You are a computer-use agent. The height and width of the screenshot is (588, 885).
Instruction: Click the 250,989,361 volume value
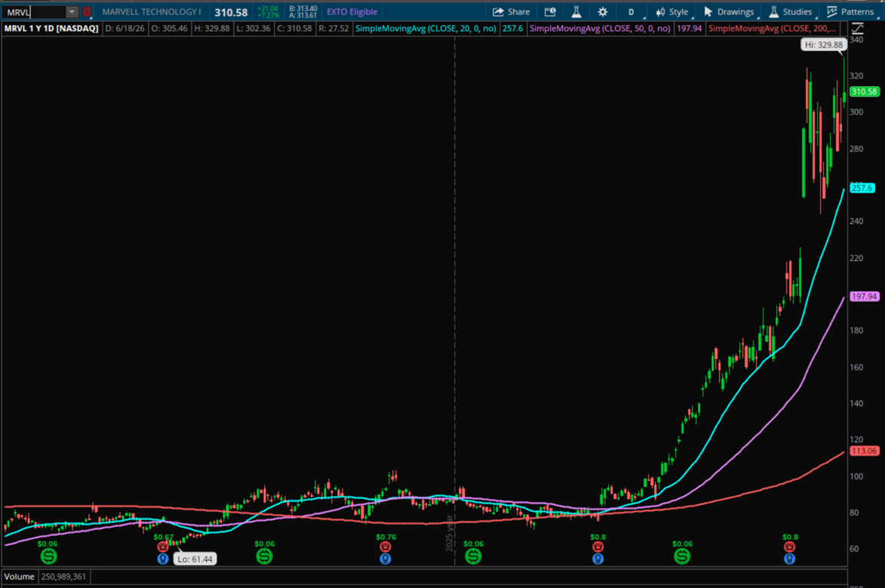(63, 577)
